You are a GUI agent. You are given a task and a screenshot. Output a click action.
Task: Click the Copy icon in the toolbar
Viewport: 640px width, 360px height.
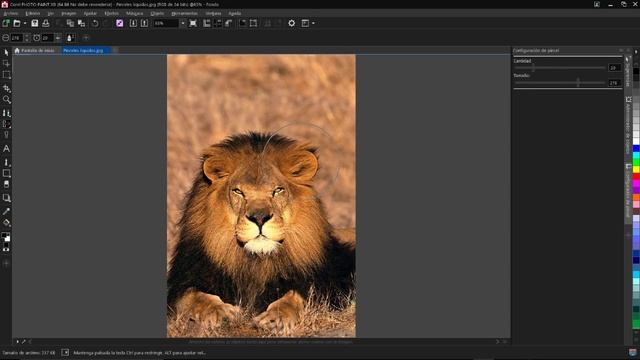pyautogui.click(x=70, y=23)
